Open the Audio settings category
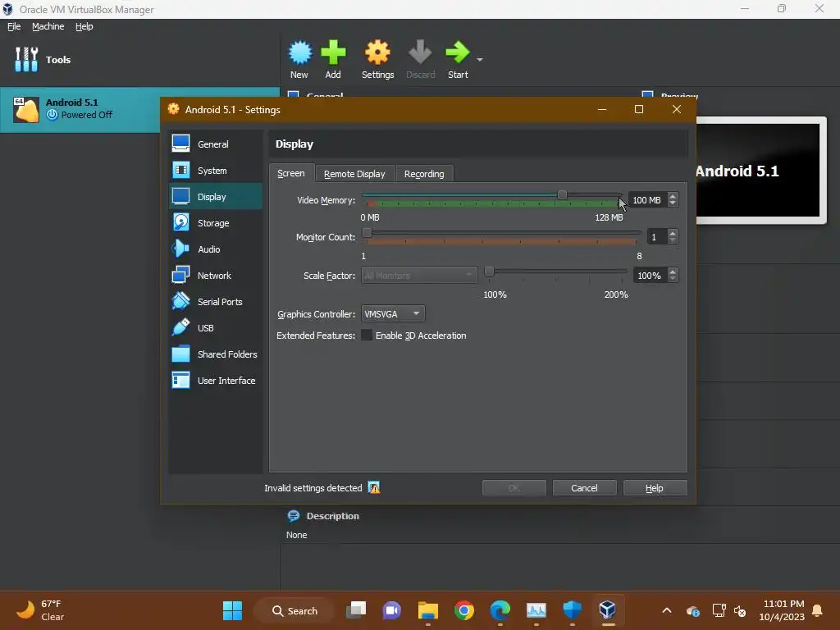 click(216, 249)
